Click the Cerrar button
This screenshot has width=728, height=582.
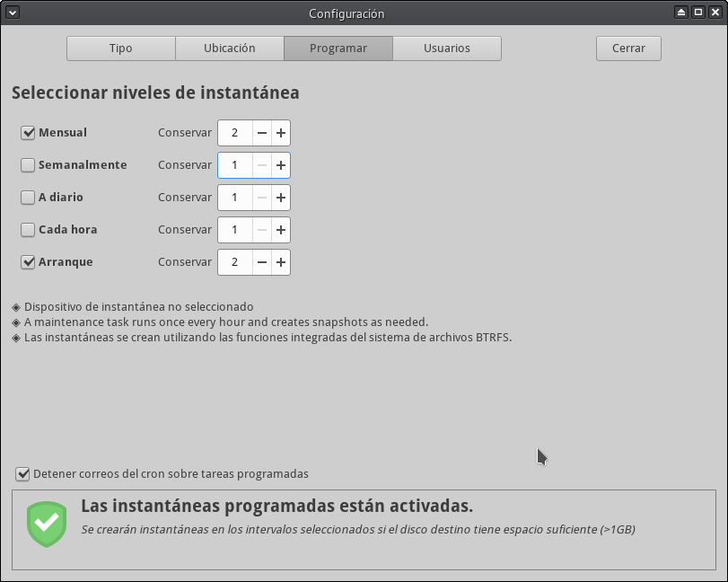(628, 48)
